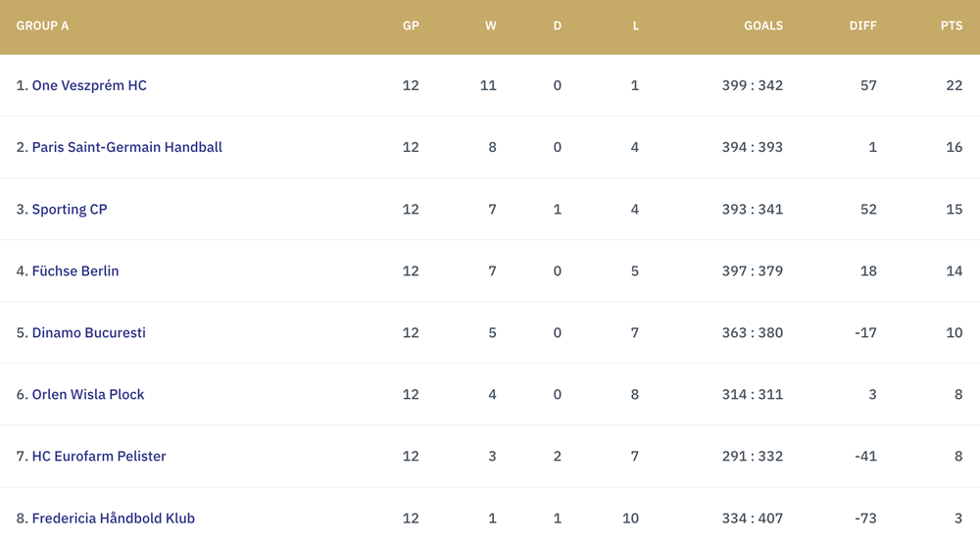Click the Sporting CP team name
Image resolution: width=980 pixels, height=541 pixels.
(70, 210)
